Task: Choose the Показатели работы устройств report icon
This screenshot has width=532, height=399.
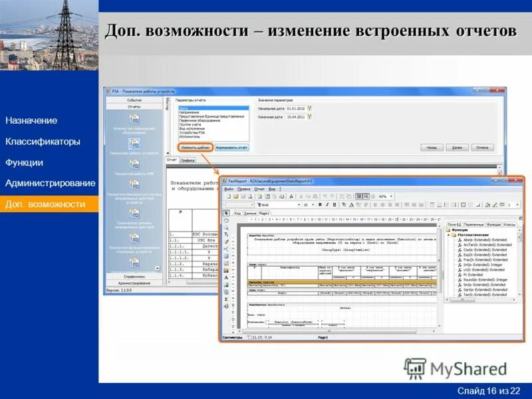Action: click(133, 142)
